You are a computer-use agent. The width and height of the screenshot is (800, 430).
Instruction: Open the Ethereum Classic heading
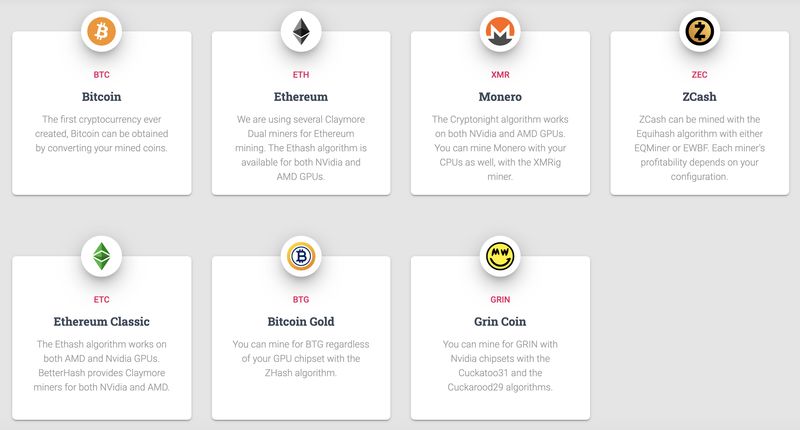101,322
